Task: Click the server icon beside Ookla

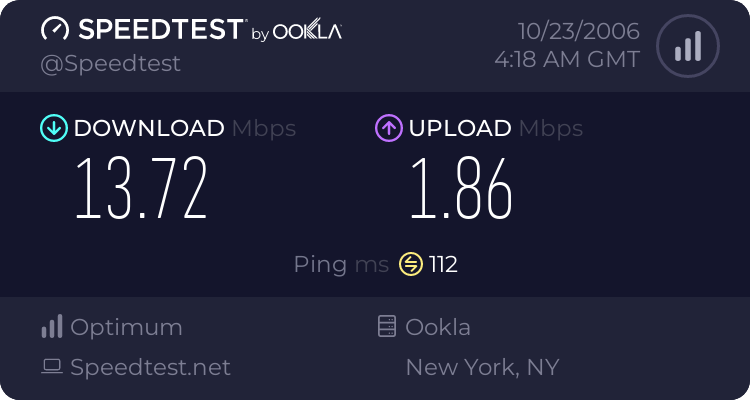Action: (387, 327)
